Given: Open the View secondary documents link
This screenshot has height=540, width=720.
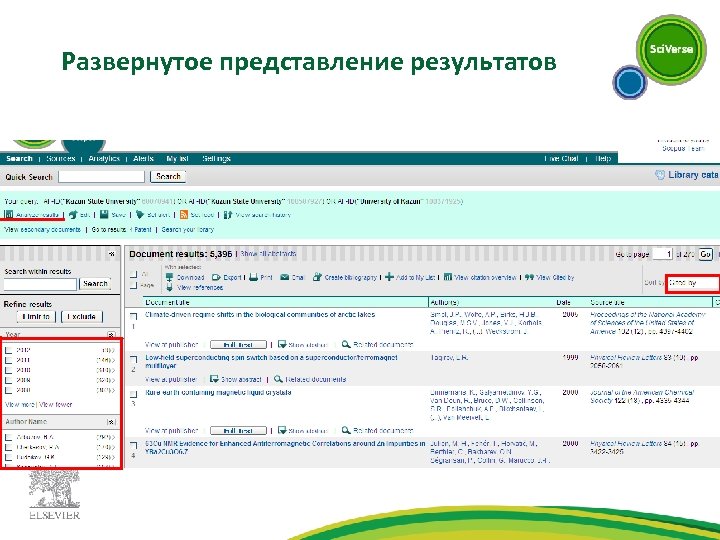Looking at the screenshot, I should point(42,229).
